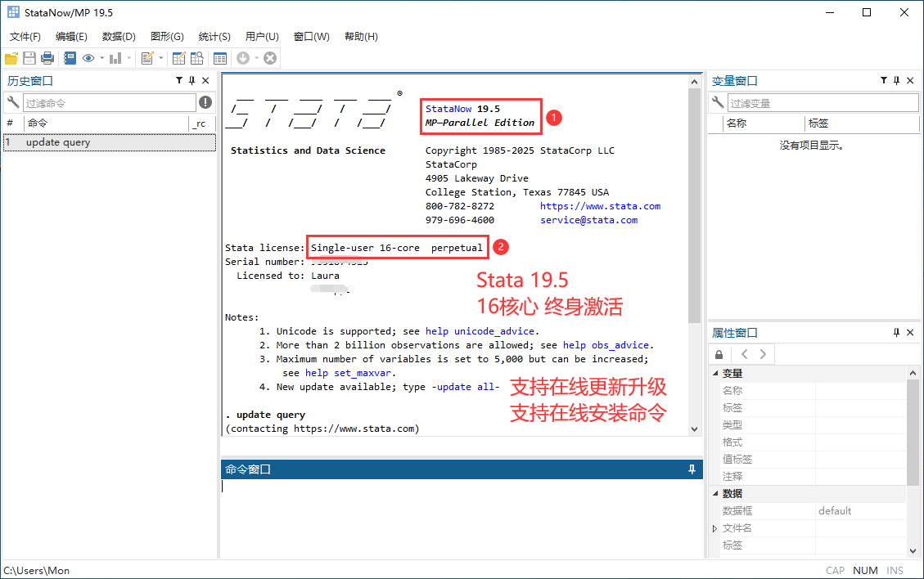Pin the 历史窗口 panel
The width and height of the screenshot is (924, 579).
pyautogui.click(x=192, y=81)
